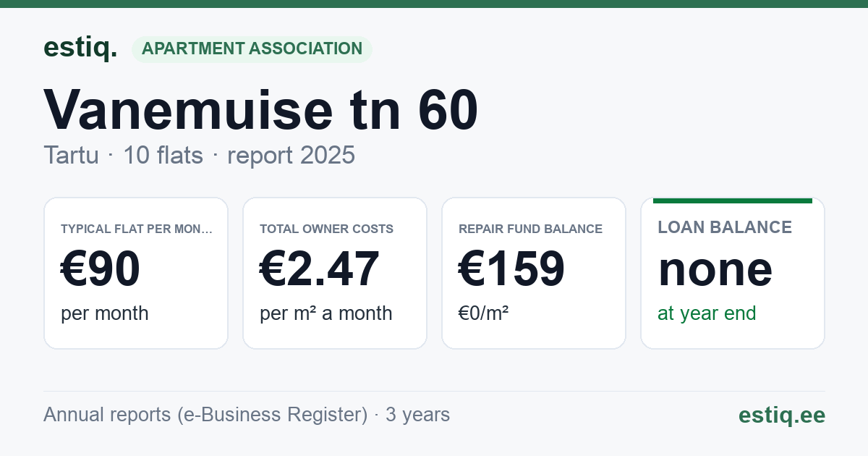
Task: Click the €2.47 value
Action: 320,269
